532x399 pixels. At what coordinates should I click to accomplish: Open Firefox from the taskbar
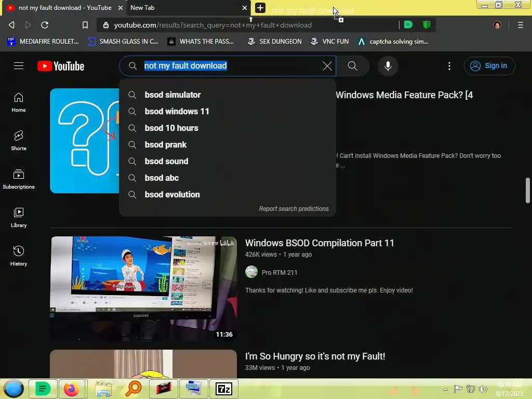[x=72, y=389]
